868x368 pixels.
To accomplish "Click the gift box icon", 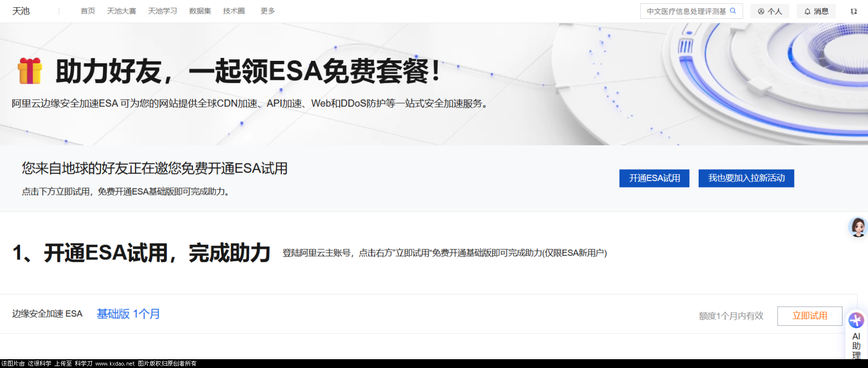I will [x=30, y=71].
